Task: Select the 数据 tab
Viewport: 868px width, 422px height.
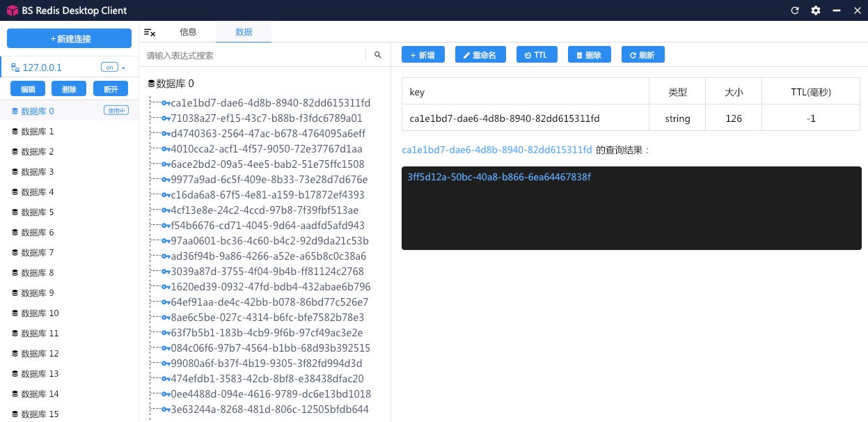Action: click(243, 31)
